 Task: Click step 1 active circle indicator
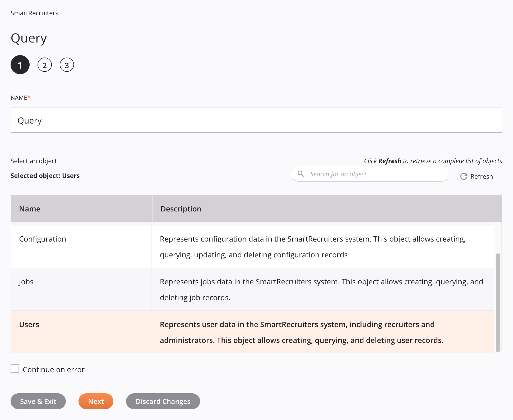(x=20, y=65)
